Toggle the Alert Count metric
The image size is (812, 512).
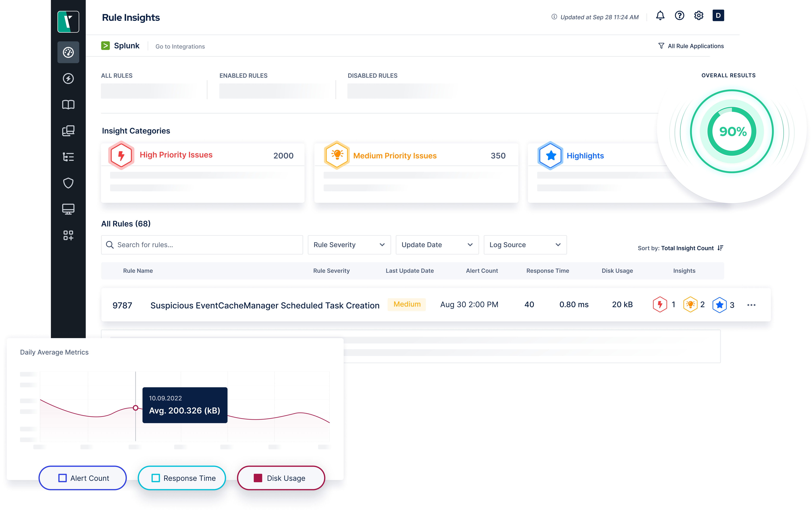pyautogui.click(x=83, y=478)
